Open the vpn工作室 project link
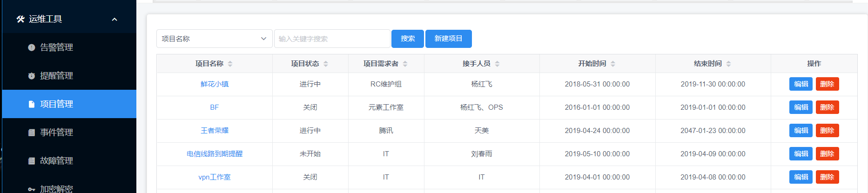This screenshot has height=193, width=868. coord(215,177)
